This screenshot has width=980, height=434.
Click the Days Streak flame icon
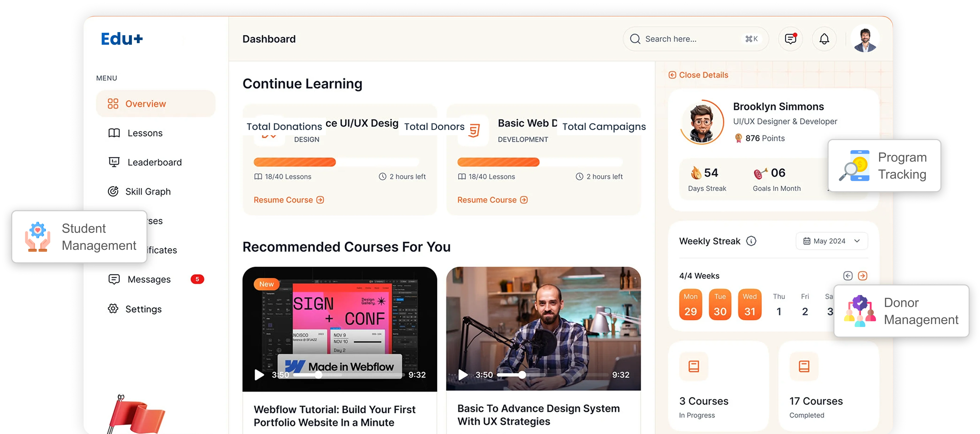[696, 173]
